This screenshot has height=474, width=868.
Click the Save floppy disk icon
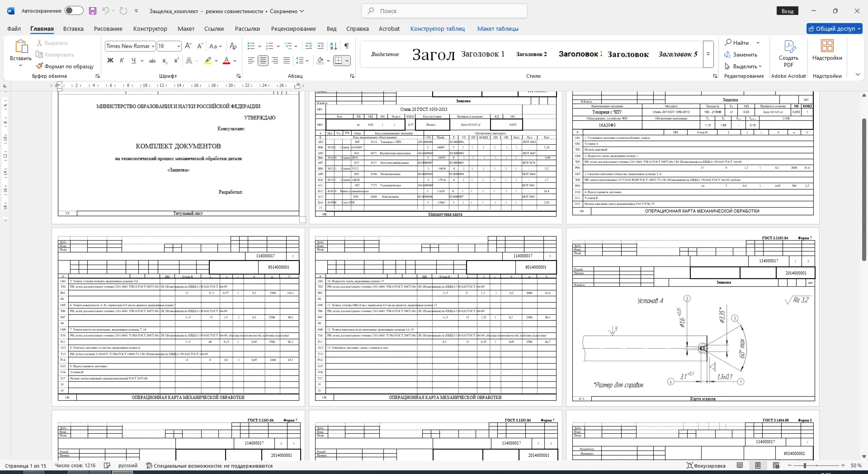(x=93, y=11)
